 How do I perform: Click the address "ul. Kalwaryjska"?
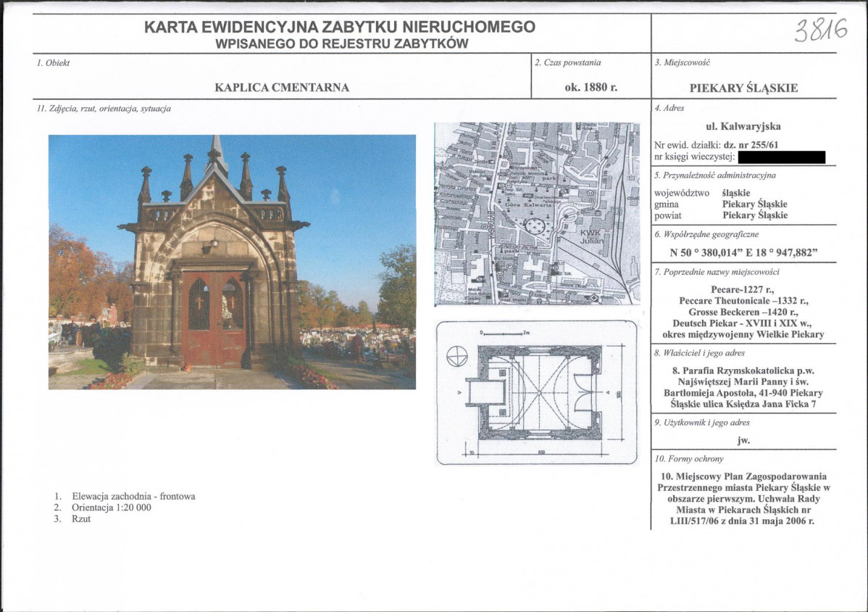coord(743,126)
